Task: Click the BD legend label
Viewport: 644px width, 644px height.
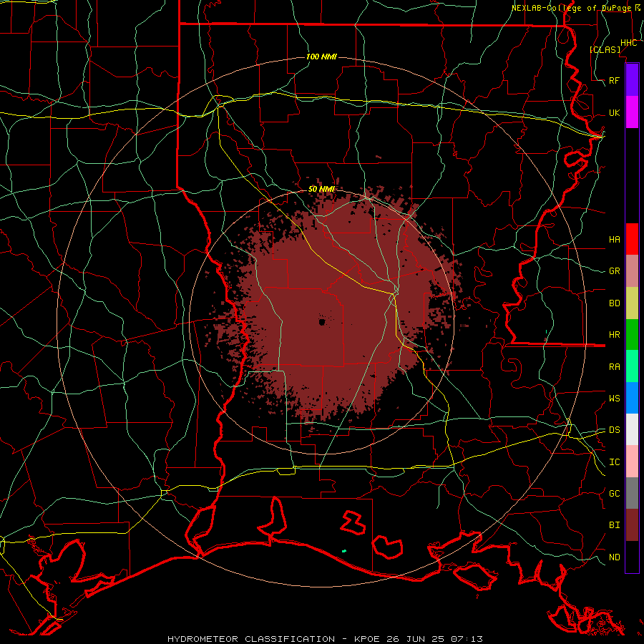Action: click(614, 303)
